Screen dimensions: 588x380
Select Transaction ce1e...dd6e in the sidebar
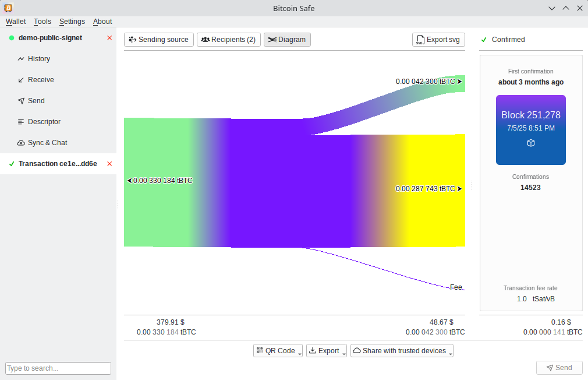pyautogui.click(x=58, y=164)
